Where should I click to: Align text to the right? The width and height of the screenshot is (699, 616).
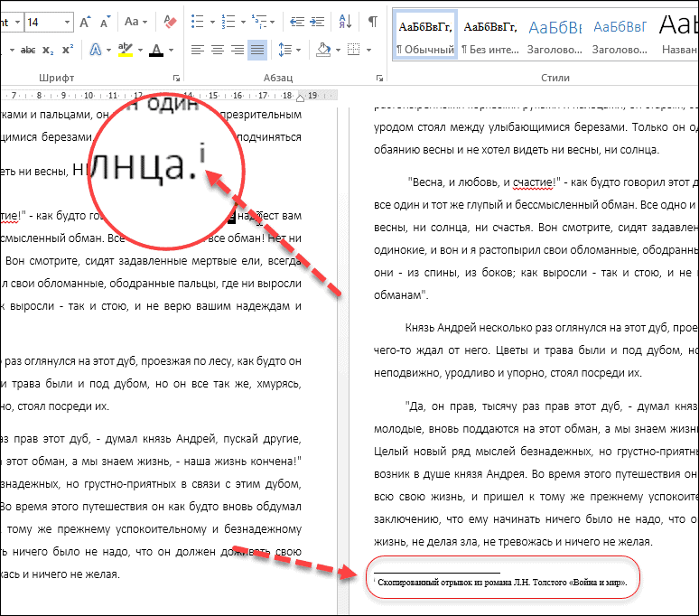(x=238, y=50)
